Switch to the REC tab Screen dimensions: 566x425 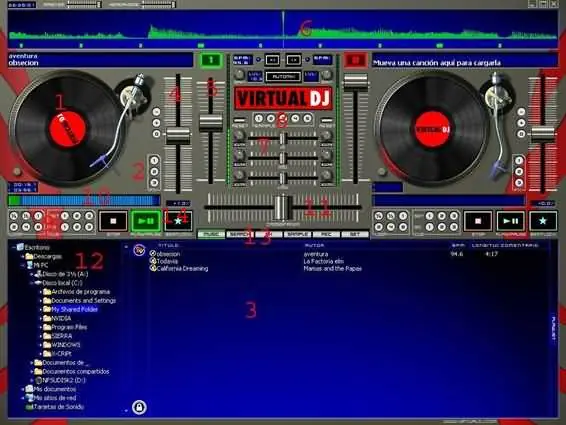pyautogui.click(x=326, y=234)
